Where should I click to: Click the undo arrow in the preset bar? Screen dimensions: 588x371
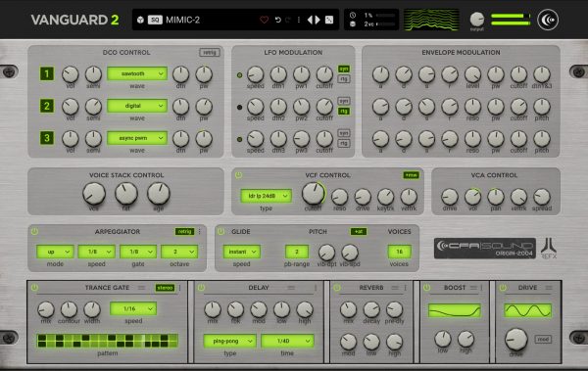pyautogui.click(x=278, y=20)
